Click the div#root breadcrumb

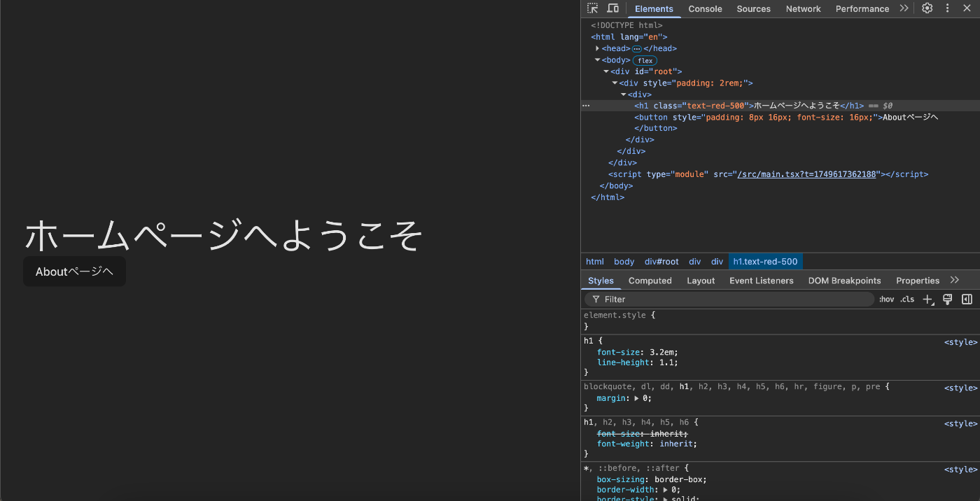point(661,262)
